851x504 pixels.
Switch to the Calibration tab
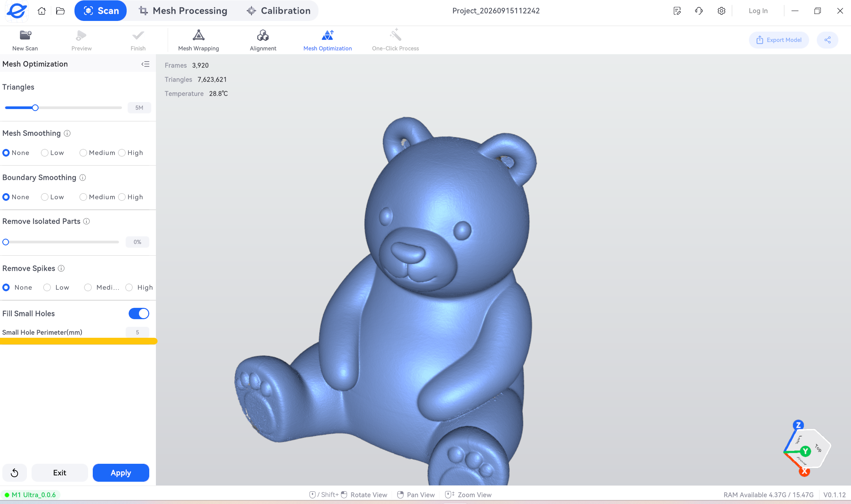coord(279,11)
